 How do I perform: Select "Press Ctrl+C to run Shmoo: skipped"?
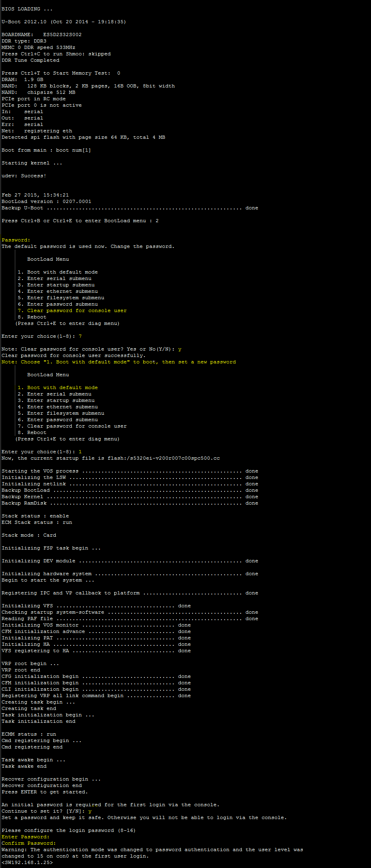click(56, 54)
